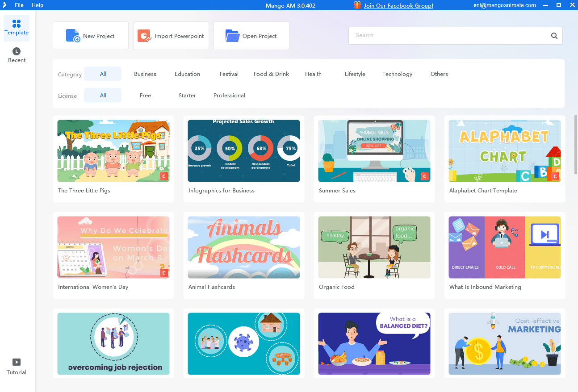Viewport: 578px width, 392px height.
Task: Click the search magnifier icon
Action: pos(554,36)
